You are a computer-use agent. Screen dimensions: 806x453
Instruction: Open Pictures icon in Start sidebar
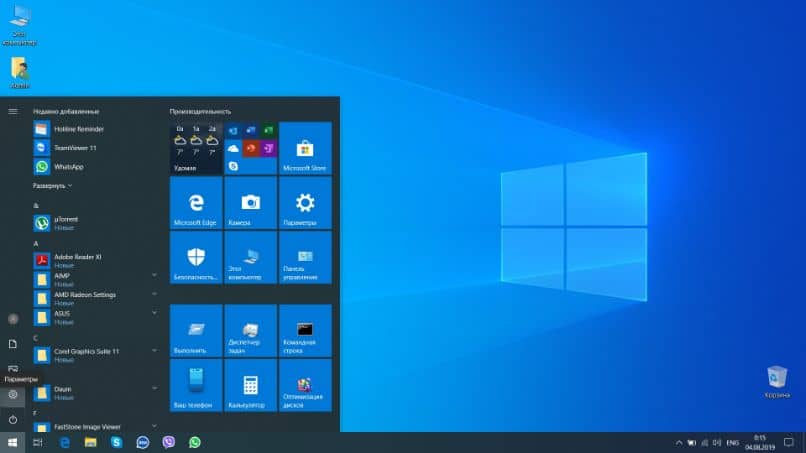tap(13, 368)
